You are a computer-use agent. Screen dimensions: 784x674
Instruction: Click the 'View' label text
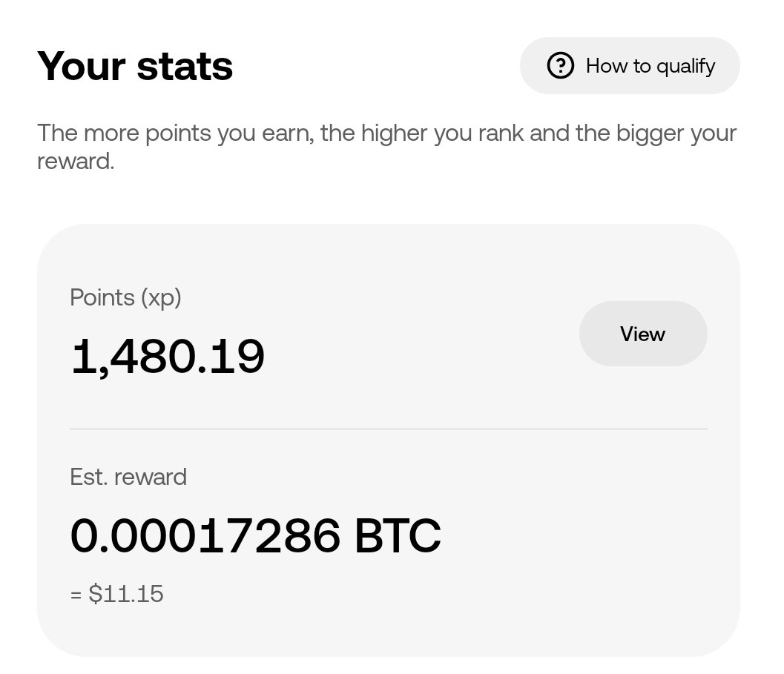(x=643, y=334)
